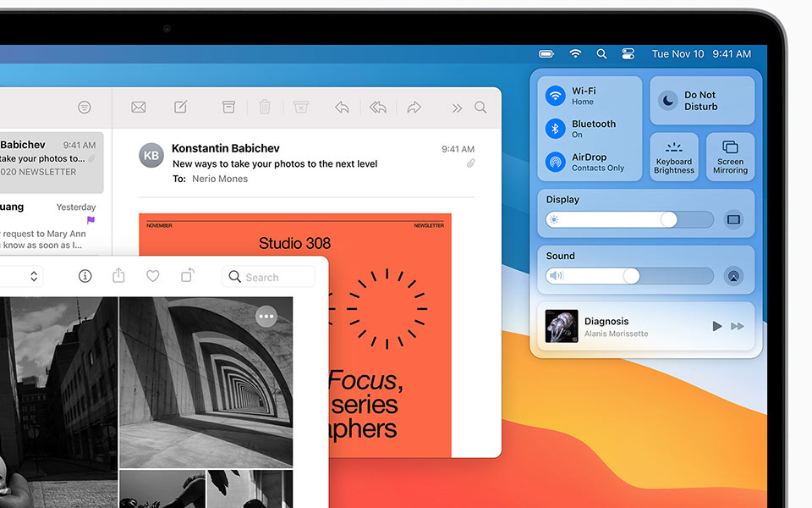Screen dimensions: 812x508
Task: Adjust the Sound volume slider
Action: coord(629,276)
